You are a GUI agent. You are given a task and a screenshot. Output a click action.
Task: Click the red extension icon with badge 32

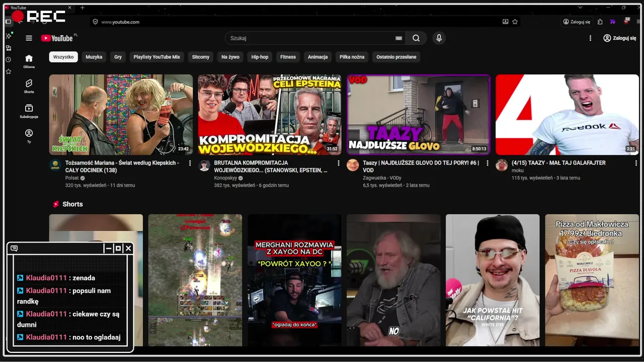[626, 21]
